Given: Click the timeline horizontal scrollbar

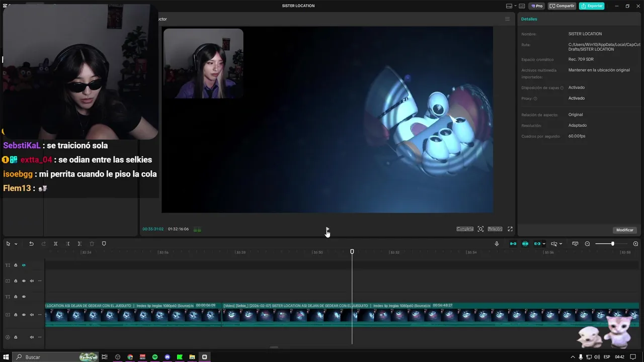Looking at the screenshot, I should (x=274, y=347).
